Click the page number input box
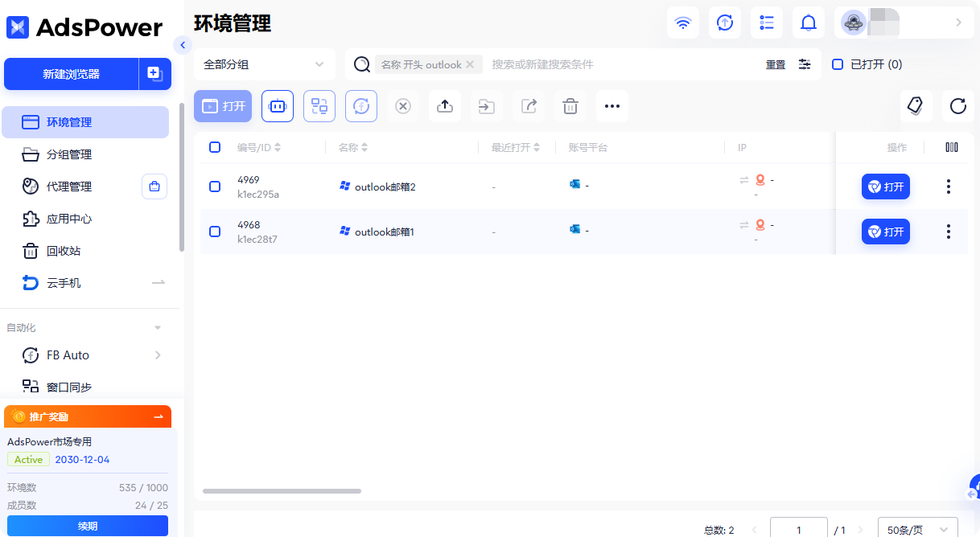Viewport: 980px width, 537px height. (x=799, y=530)
